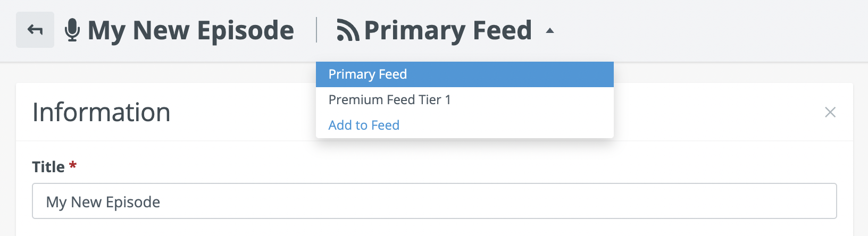Click the Title field label
The image size is (868, 236).
click(48, 167)
